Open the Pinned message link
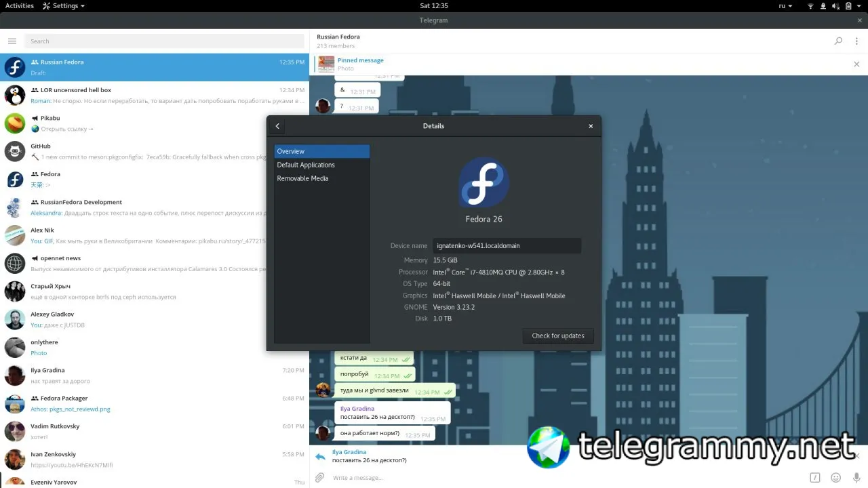This screenshot has width=868, height=488. 361,60
